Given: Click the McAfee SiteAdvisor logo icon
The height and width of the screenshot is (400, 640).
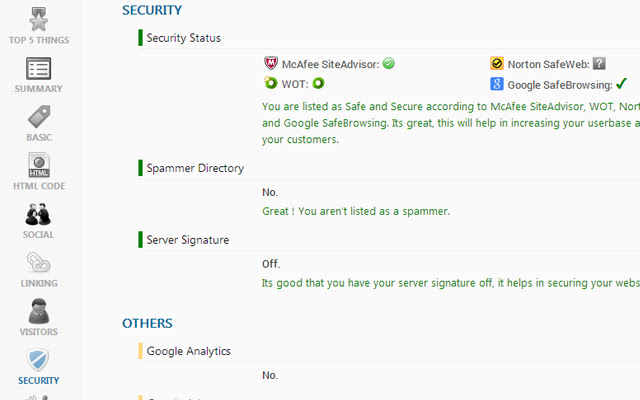Looking at the screenshot, I should pyautogui.click(x=270, y=64).
